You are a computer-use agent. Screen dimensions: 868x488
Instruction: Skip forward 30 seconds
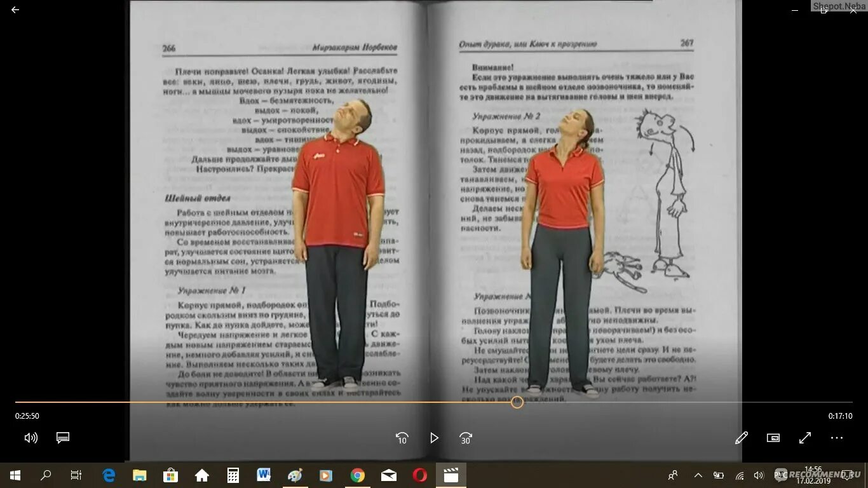466,438
